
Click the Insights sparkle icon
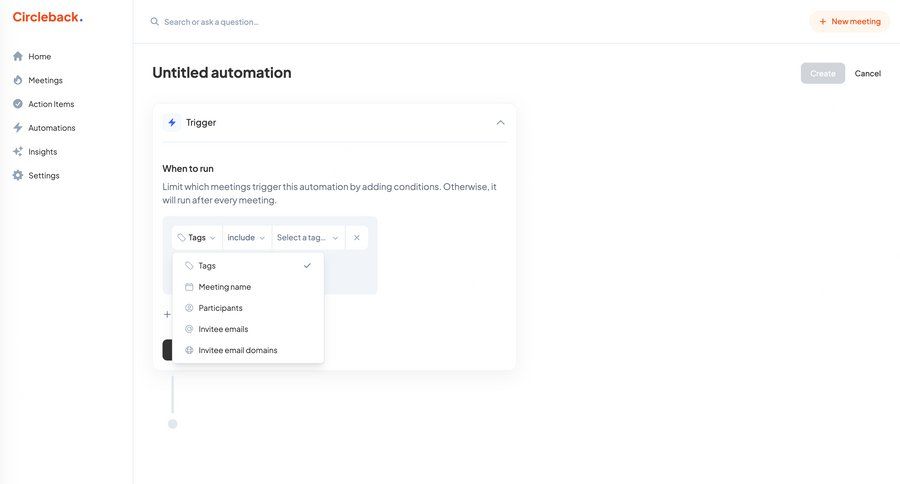18,152
